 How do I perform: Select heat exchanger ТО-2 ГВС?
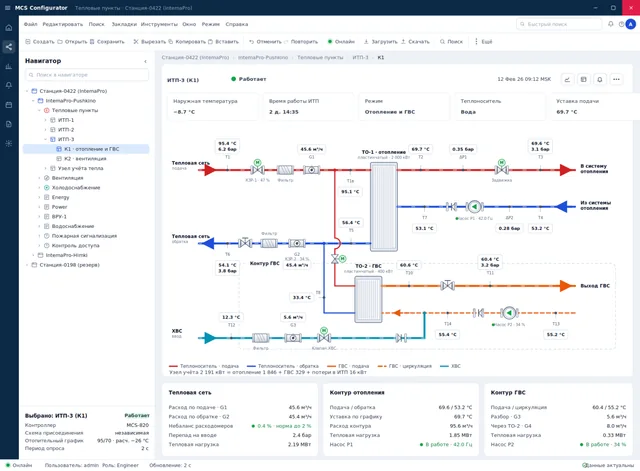point(368,299)
